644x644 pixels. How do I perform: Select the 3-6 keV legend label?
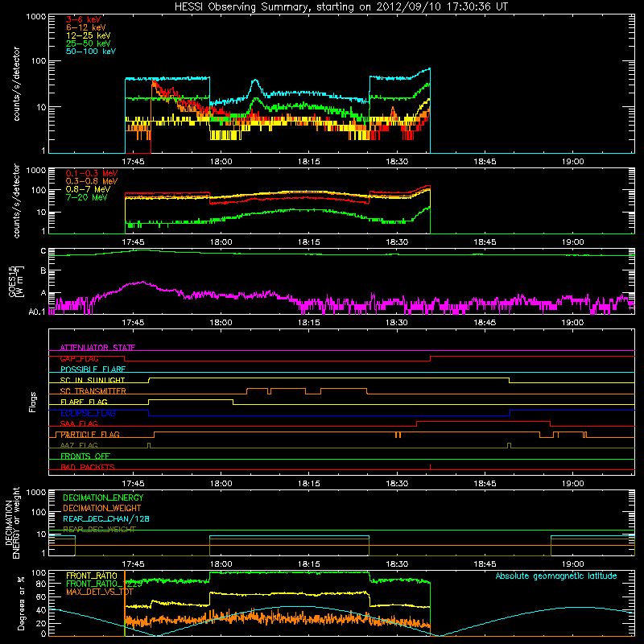point(84,19)
